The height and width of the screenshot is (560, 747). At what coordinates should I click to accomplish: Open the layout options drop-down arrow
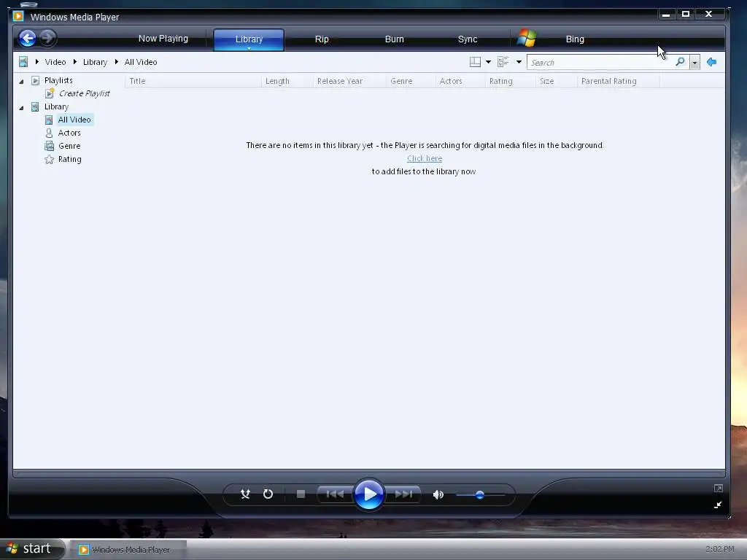(488, 62)
